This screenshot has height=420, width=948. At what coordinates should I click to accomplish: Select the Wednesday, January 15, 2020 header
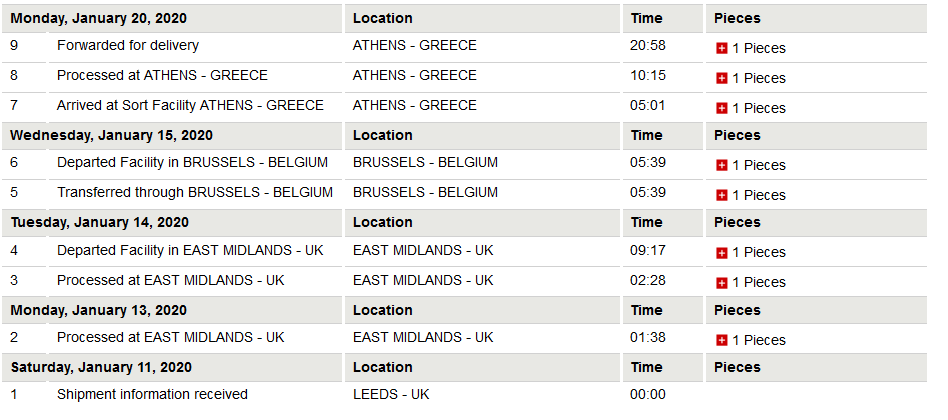(111, 135)
